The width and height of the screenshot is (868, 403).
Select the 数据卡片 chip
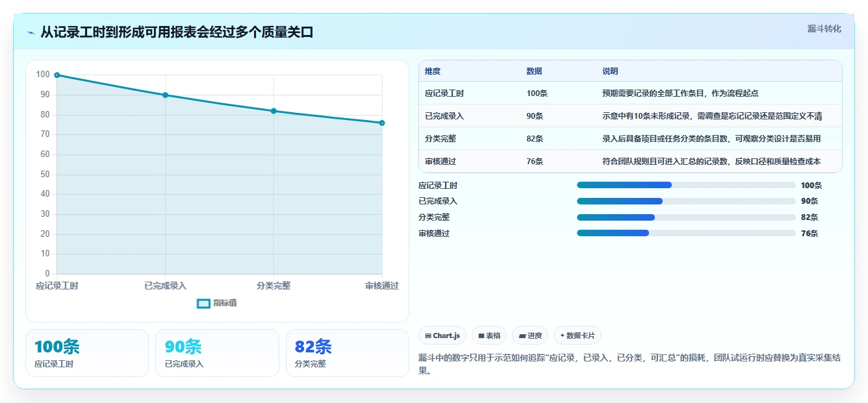click(x=578, y=336)
